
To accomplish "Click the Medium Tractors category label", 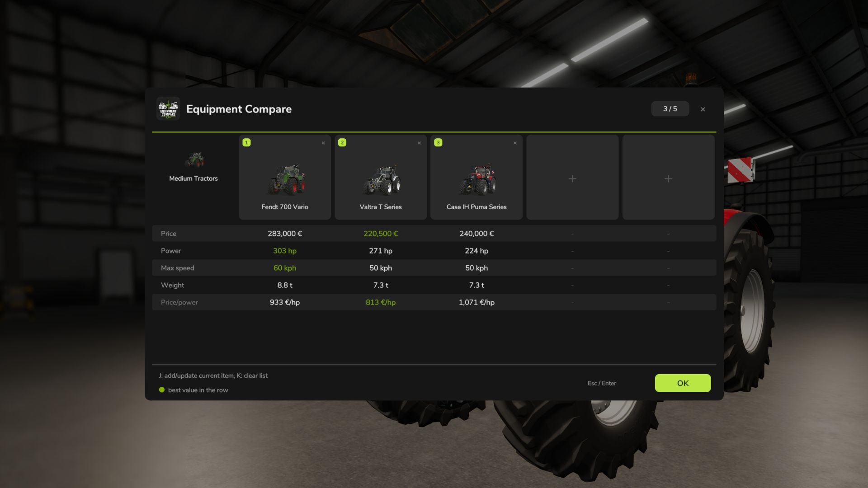I will [193, 178].
